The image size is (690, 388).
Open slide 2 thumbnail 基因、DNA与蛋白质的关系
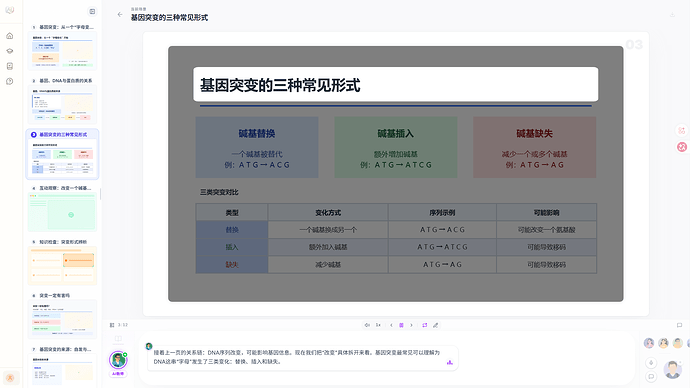[62, 105]
